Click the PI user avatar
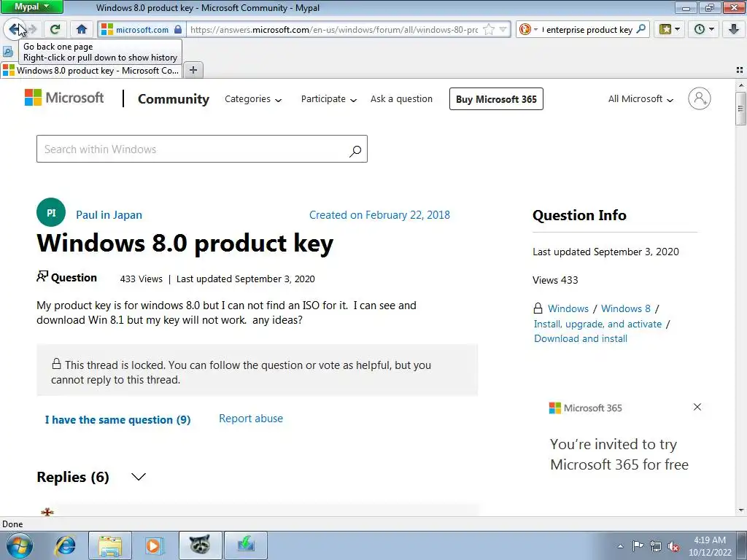 51,212
